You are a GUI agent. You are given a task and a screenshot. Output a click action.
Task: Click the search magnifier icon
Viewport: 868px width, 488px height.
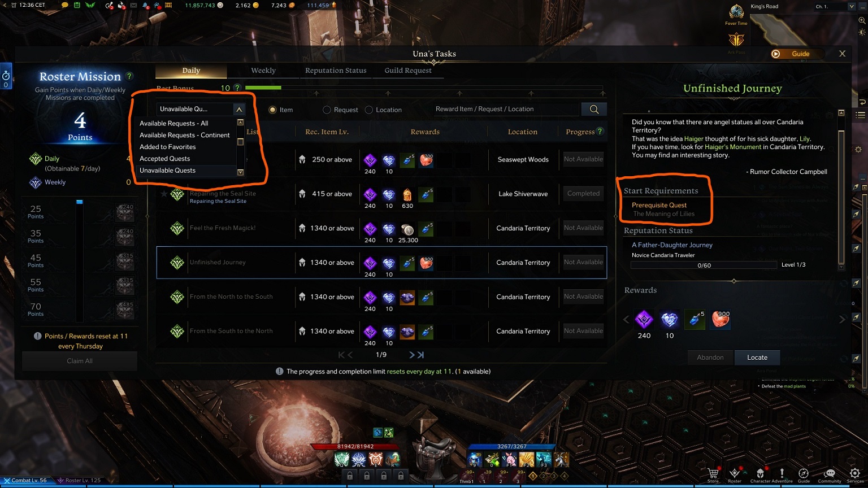(x=594, y=109)
